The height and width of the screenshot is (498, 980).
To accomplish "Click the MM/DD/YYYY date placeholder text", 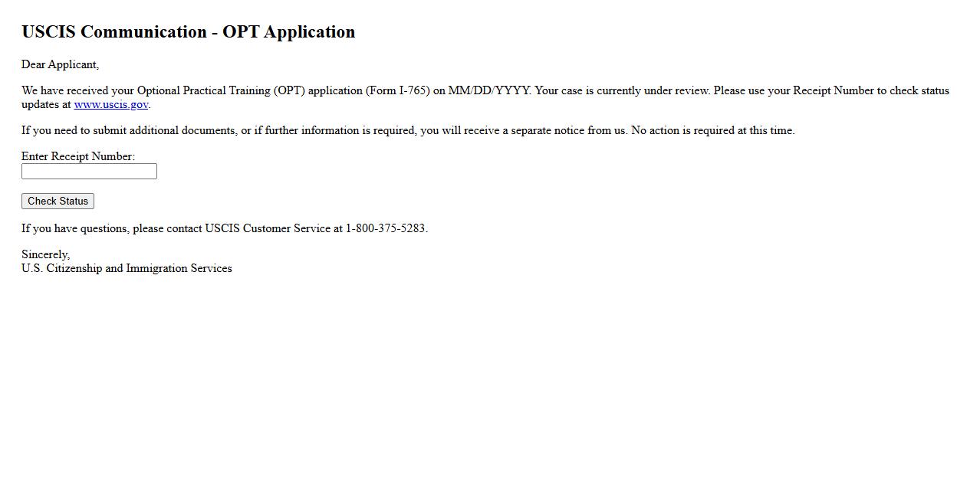I will point(488,91).
